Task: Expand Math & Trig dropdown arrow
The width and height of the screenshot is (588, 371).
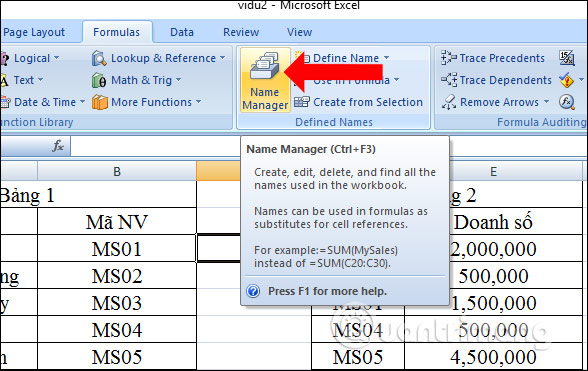Action: 178,80
